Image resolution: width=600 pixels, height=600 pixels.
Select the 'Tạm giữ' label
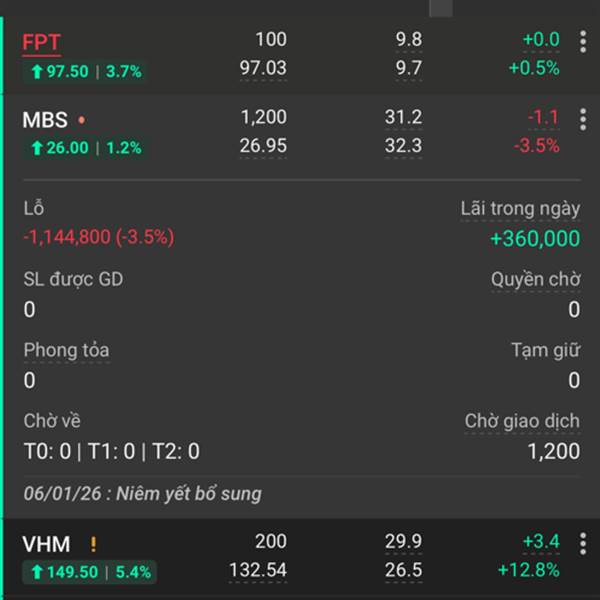(x=545, y=350)
